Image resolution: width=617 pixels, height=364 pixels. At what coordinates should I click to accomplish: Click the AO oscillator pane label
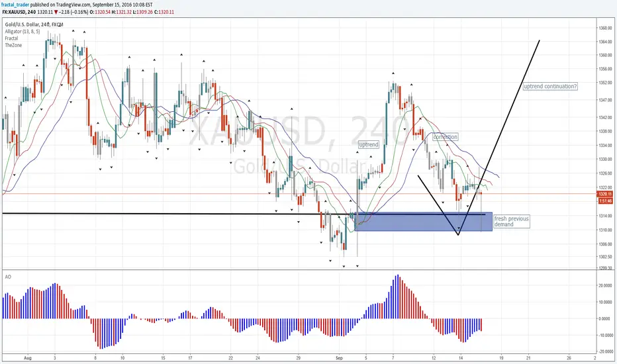point(8,277)
